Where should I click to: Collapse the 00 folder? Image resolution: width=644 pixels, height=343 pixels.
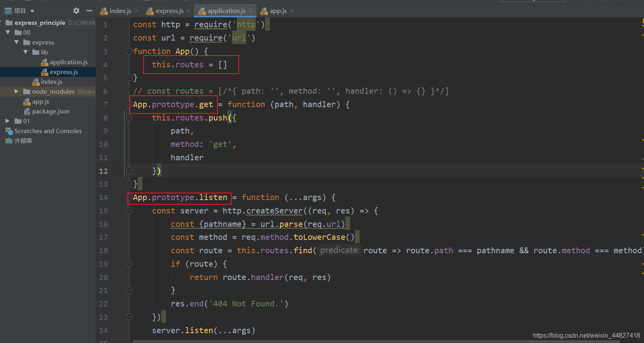(8, 32)
